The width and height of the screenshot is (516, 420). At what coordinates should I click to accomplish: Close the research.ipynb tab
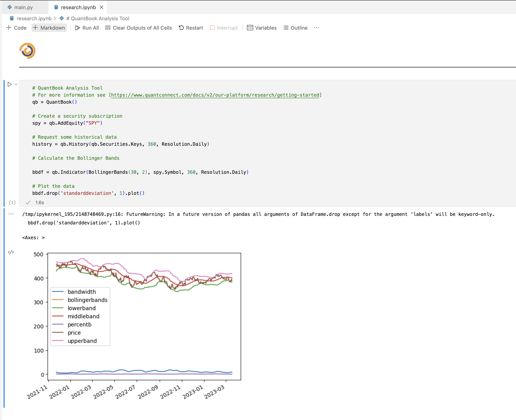(101, 7)
